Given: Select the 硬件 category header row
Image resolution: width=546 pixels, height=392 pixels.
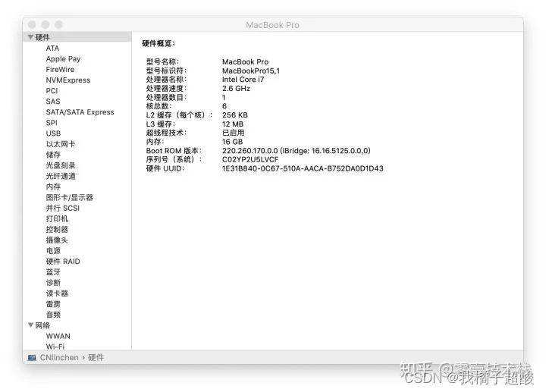Looking at the screenshot, I should tap(77, 37).
